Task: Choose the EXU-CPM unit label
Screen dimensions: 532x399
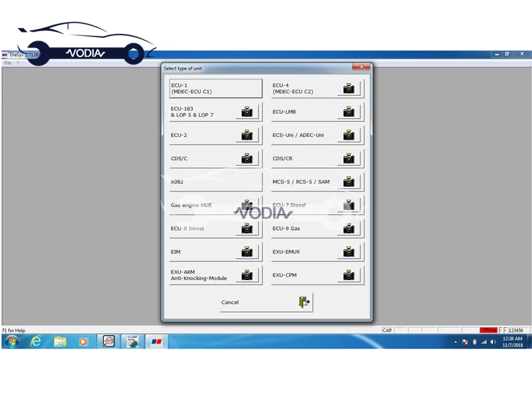Action: pos(285,275)
